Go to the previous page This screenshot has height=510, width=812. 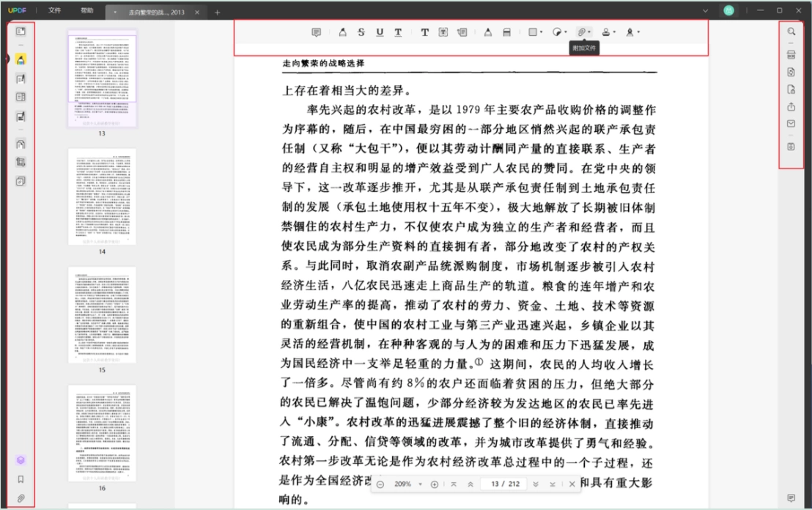point(470,484)
